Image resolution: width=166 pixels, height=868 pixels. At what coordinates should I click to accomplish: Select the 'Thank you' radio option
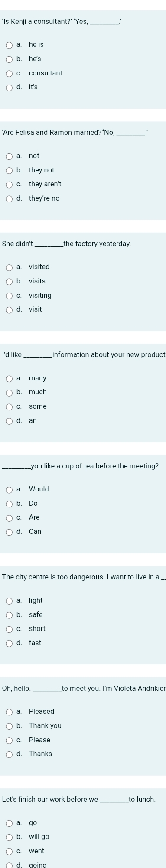click(x=9, y=726)
